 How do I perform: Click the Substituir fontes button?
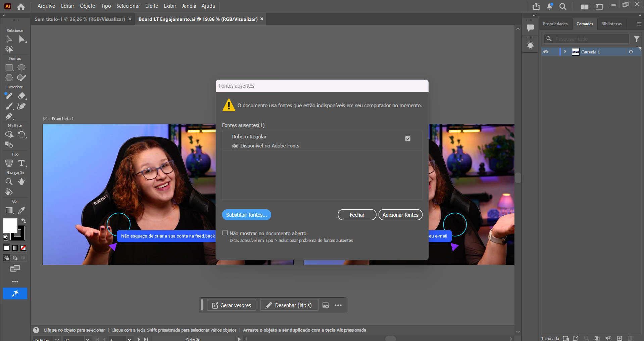coord(246,215)
